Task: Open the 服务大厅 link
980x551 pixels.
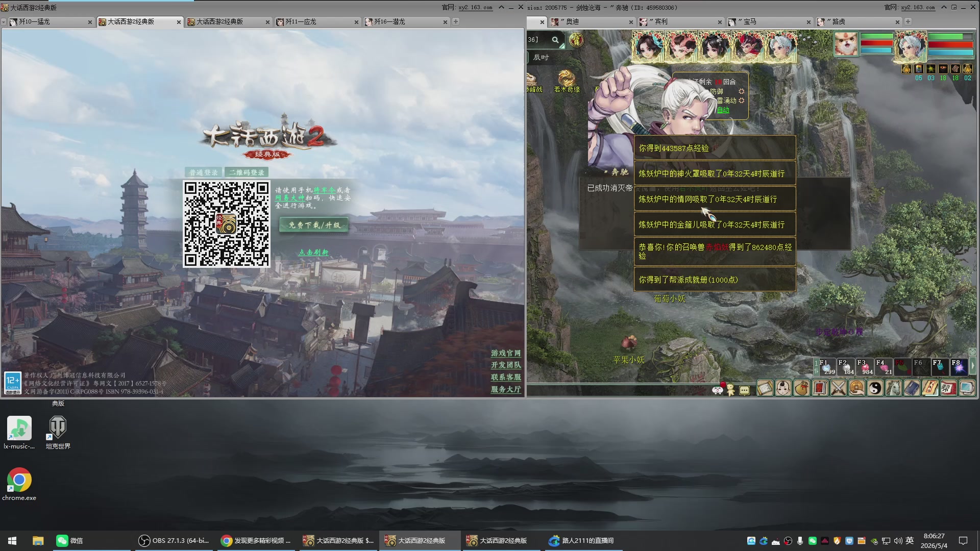Action: (x=506, y=390)
